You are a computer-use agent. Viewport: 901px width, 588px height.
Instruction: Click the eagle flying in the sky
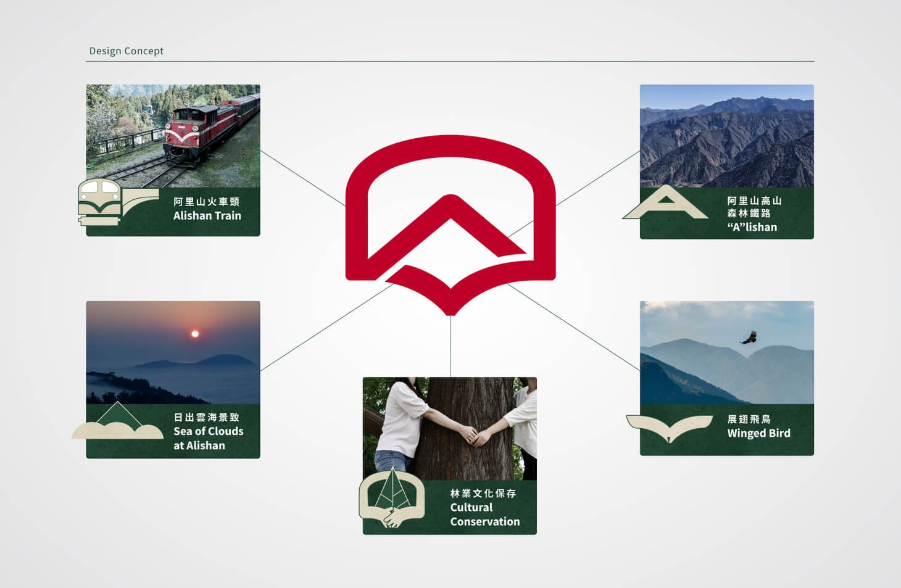click(749, 337)
